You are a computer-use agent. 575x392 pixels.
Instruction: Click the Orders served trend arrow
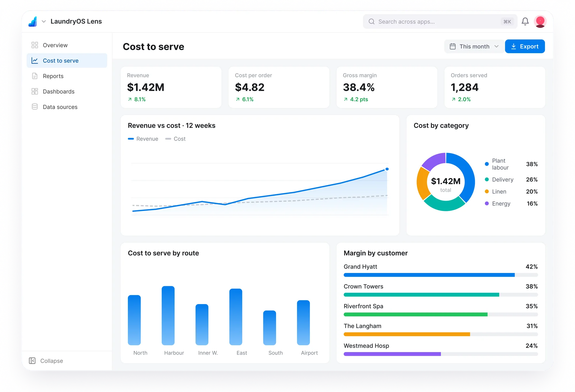tap(453, 99)
